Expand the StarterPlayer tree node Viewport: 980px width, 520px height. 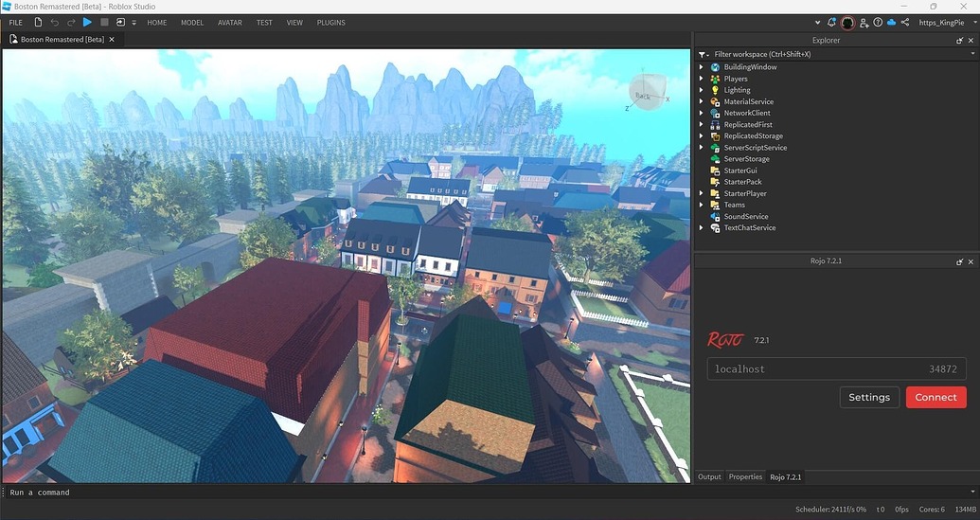(x=702, y=193)
